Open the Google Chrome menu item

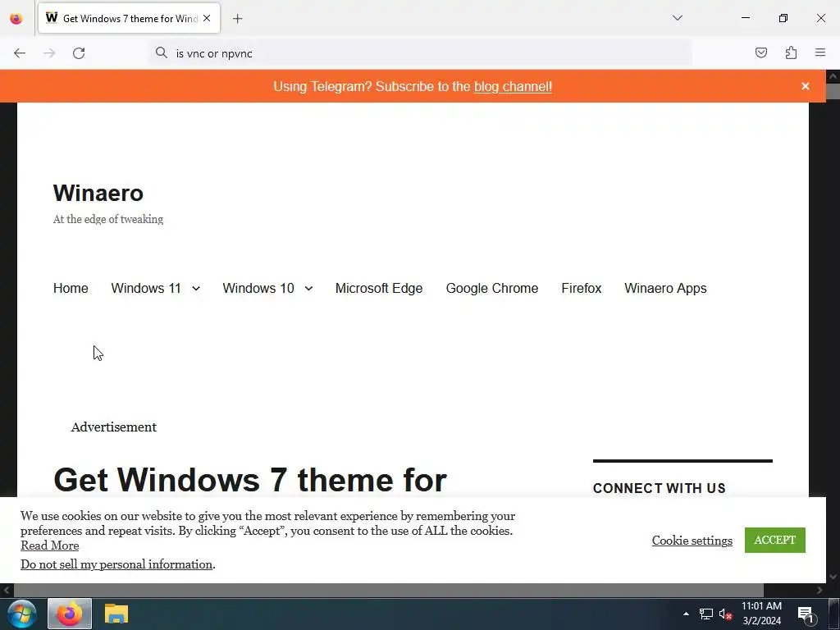click(x=492, y=288)
